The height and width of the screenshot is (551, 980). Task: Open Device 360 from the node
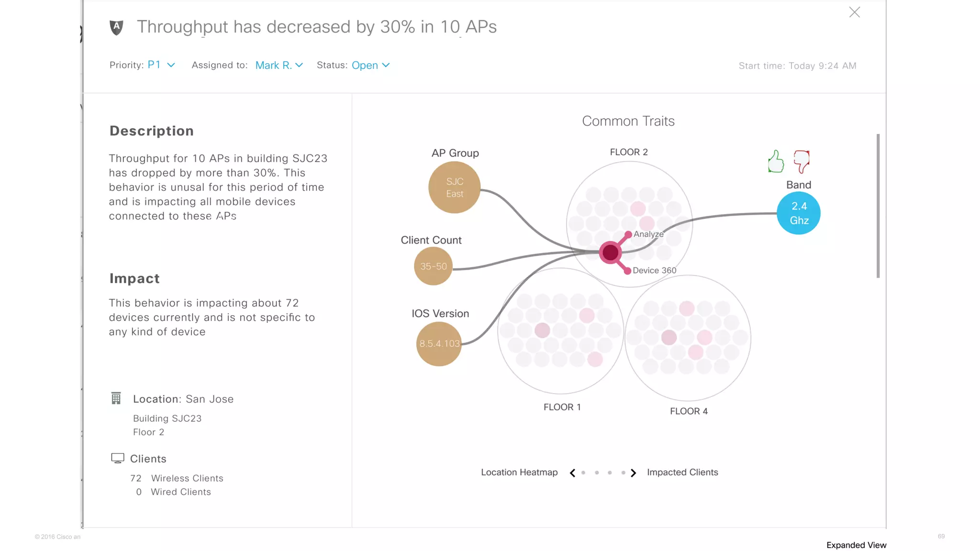pos(627,271)
